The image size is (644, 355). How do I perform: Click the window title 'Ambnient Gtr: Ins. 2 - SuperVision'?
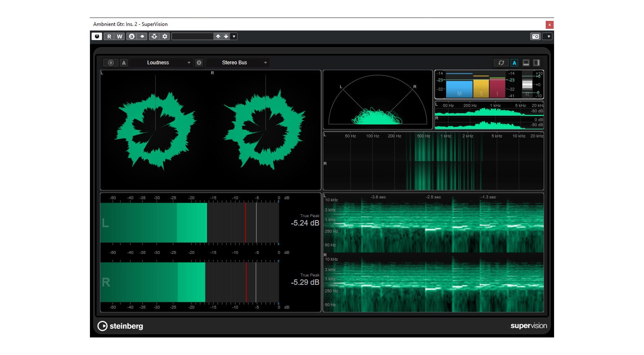130,24
